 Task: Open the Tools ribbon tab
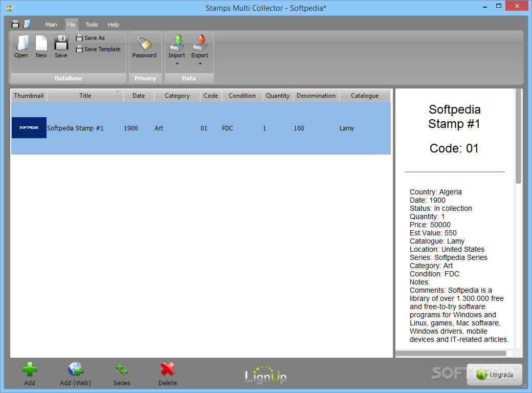tap(92, 25)
